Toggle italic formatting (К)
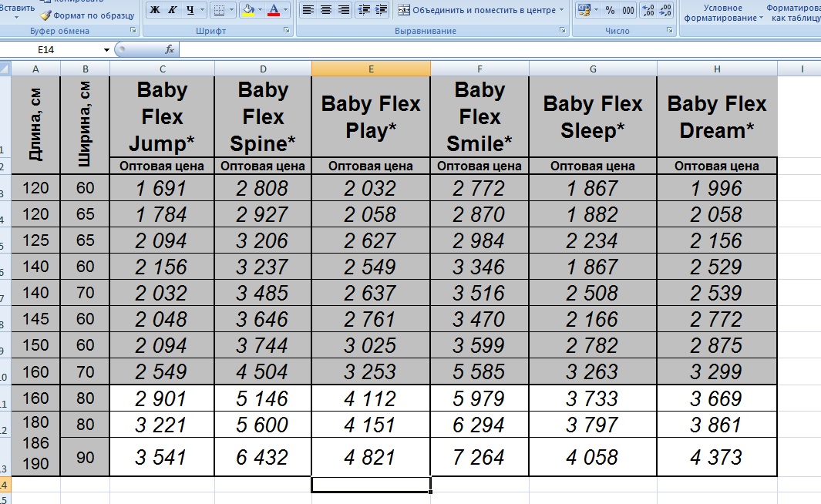Screen dimensions: 821x504 172,10
